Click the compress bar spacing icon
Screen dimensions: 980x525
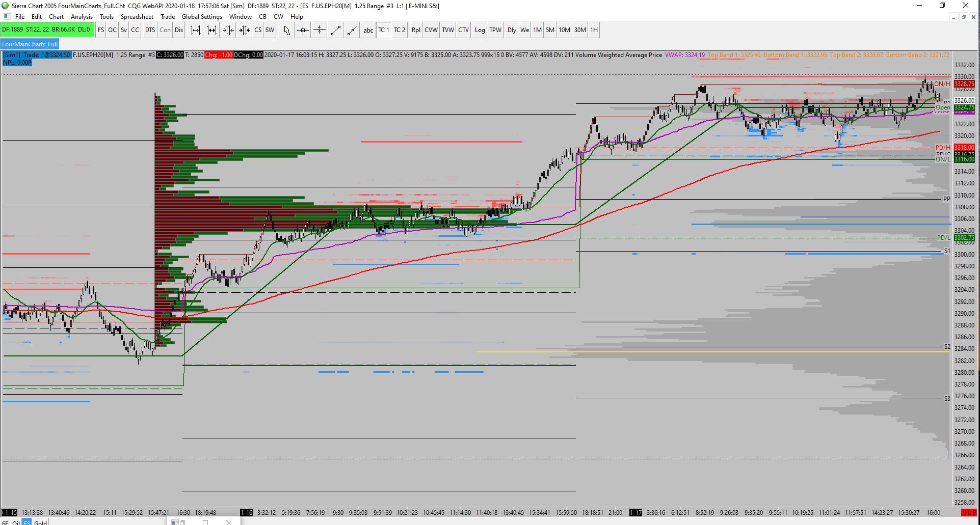[x=228, y=30]
